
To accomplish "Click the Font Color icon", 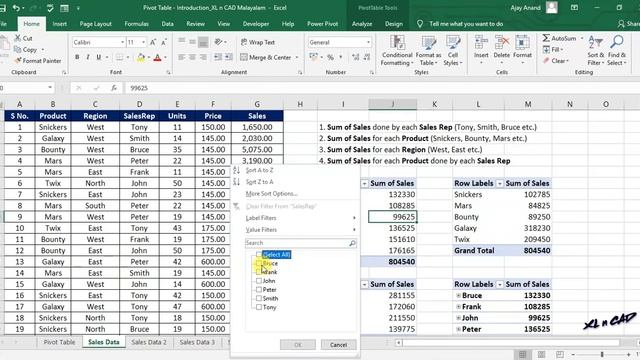I will point(158,58).
